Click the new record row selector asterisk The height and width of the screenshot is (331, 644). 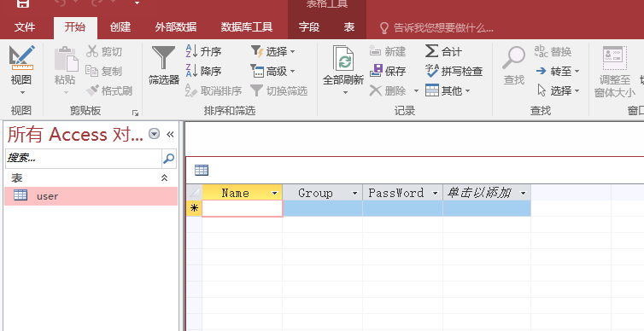coord(194,208)
